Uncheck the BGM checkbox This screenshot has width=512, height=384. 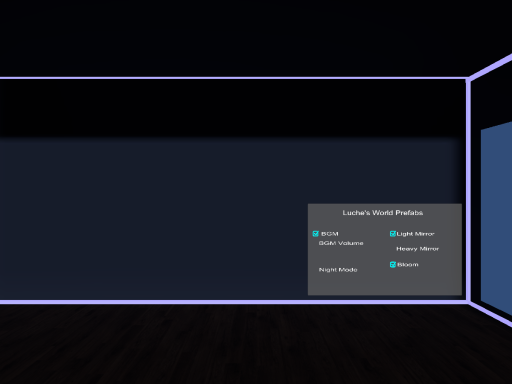[x=316, y=234]
